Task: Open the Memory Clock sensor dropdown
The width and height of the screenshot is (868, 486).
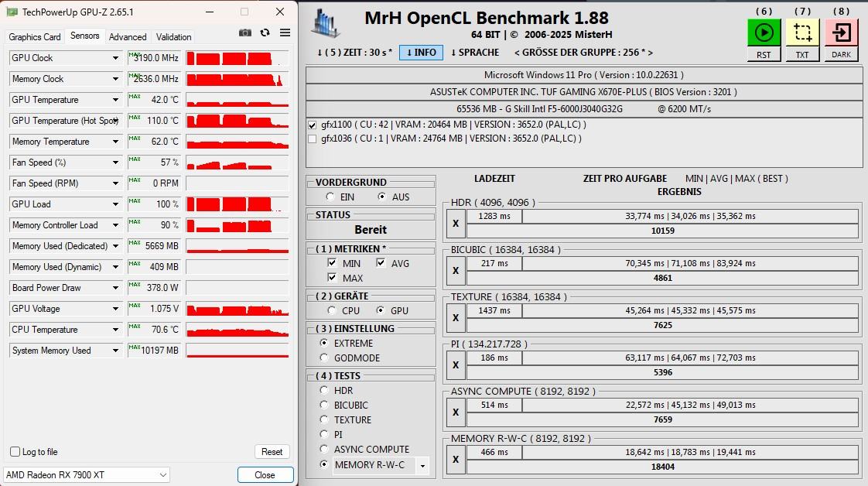Action: [x=115, y=79]
